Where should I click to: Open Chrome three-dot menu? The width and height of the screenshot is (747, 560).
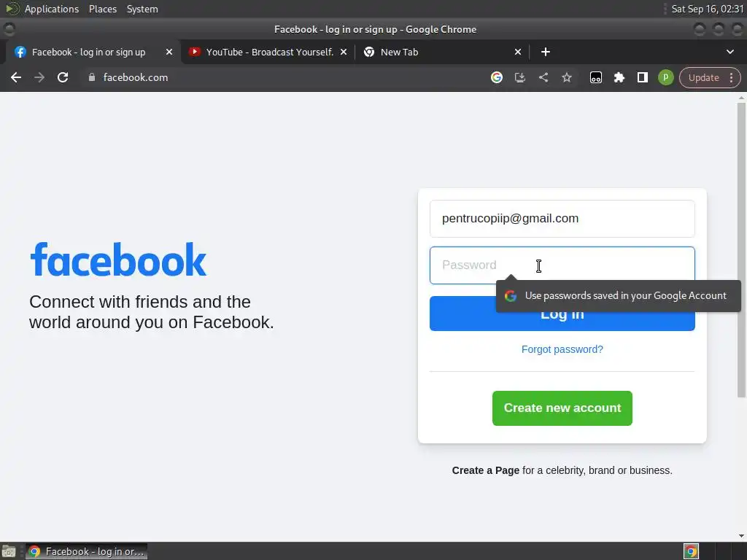coord(731,77)
